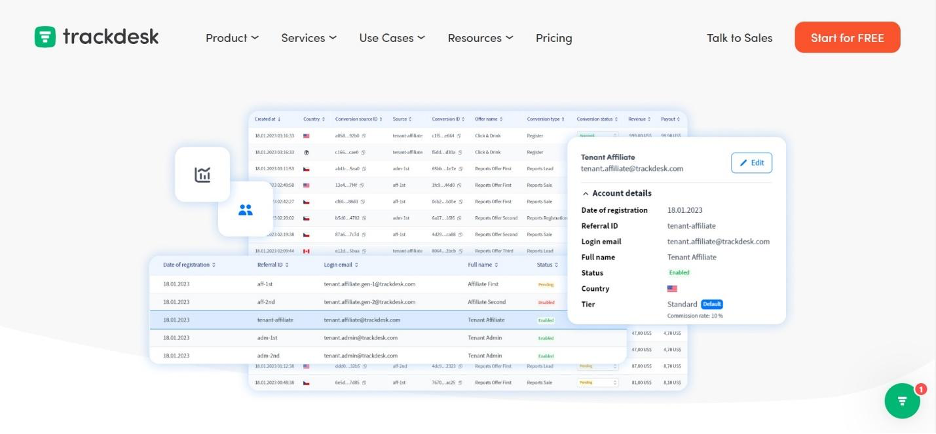936x434 pixels.
Task: Click Affiliate First full name cell
Action: pos(483,284)
